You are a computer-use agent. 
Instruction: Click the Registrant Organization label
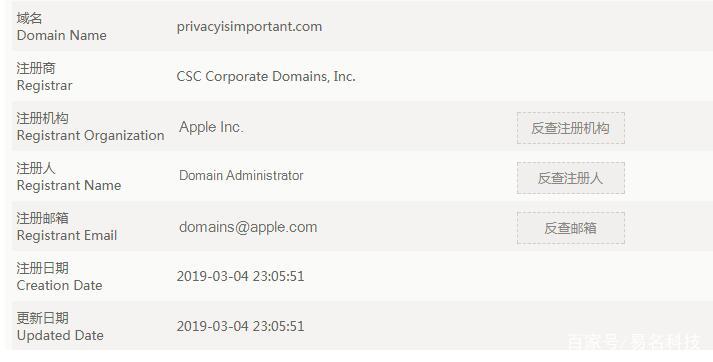coord(90,136)
